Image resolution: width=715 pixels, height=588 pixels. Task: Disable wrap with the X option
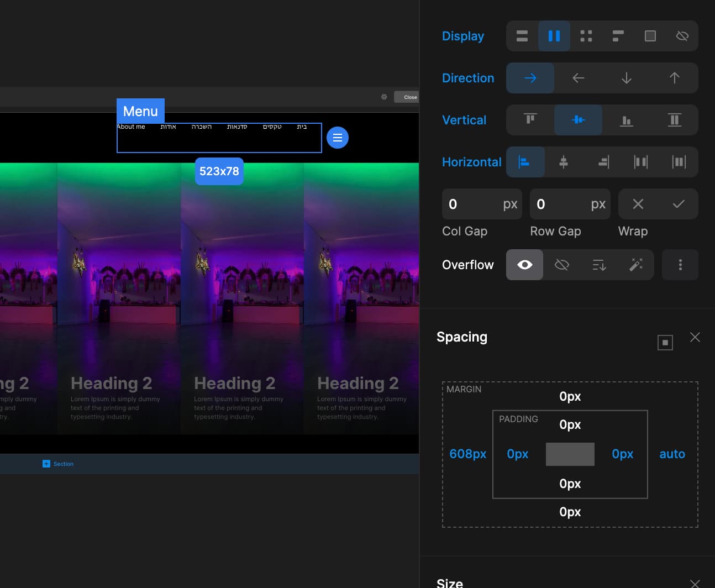638,204
